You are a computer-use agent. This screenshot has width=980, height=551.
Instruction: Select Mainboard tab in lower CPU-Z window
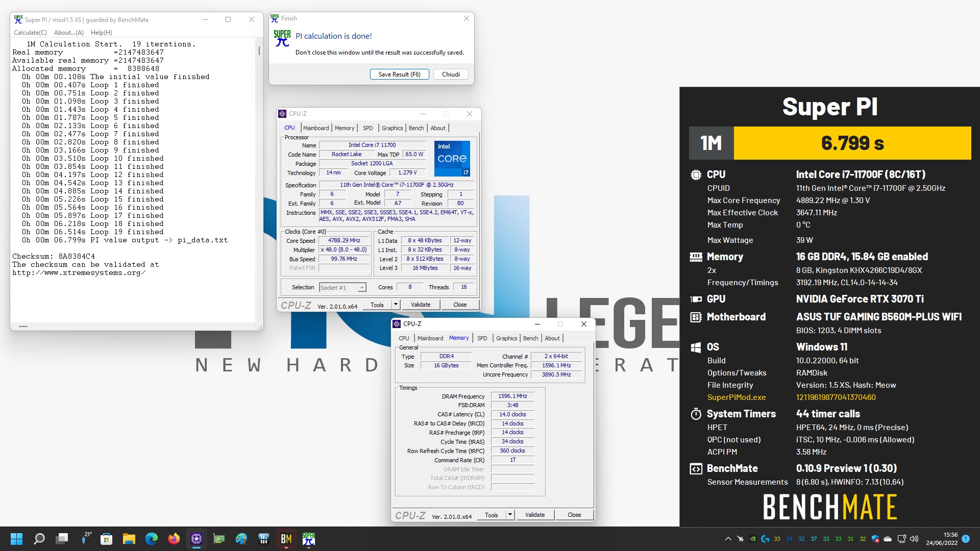(x=430, y=338)
